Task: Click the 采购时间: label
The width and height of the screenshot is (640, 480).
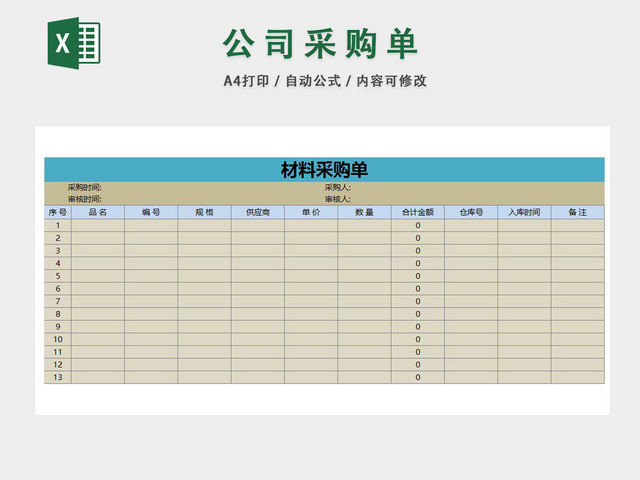Action: [84, 187]
